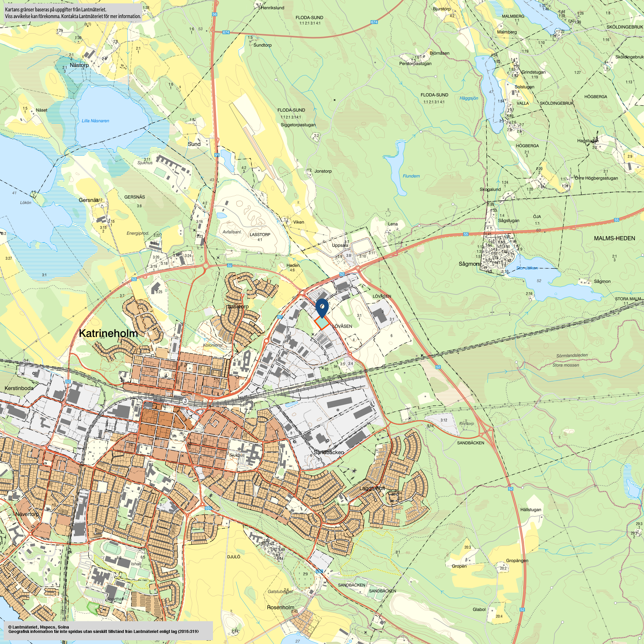Viewport: 644px width, 644px height.
Task: Click the Hällstugan place label
Action: tap(531, 509)
